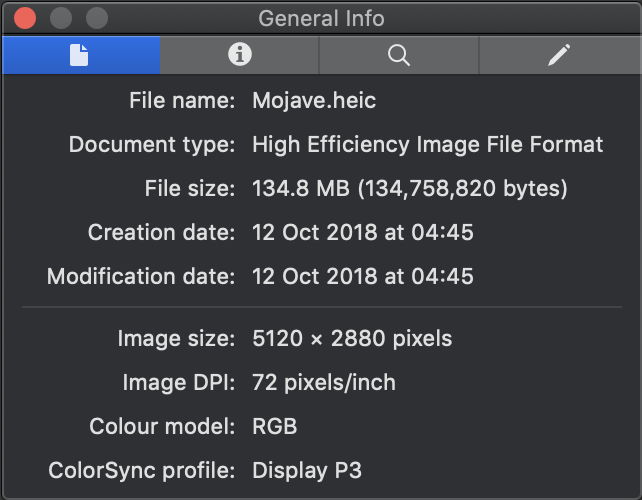This screenshot has width=642, height=500.
Task: Open the More Info tab icon
Action: point(240,54)
